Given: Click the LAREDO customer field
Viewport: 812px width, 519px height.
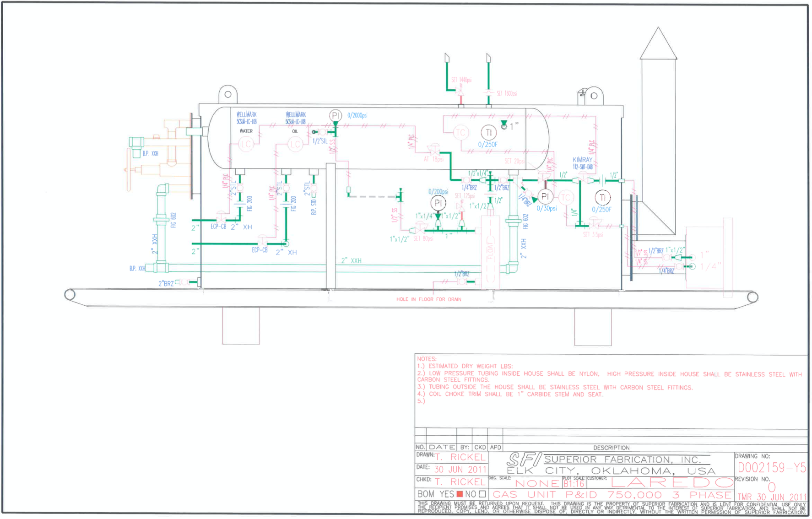Looking at the screenshot, I should (671, 482).
